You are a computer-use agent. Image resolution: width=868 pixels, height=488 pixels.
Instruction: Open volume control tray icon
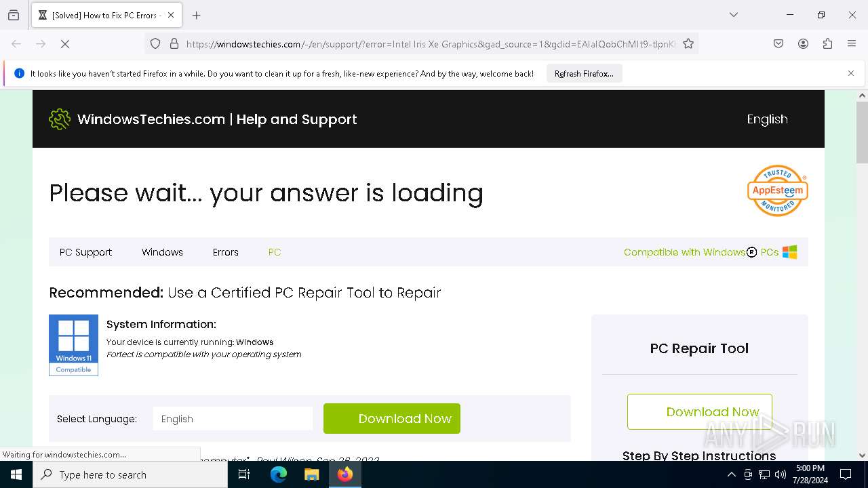[781, 474]
